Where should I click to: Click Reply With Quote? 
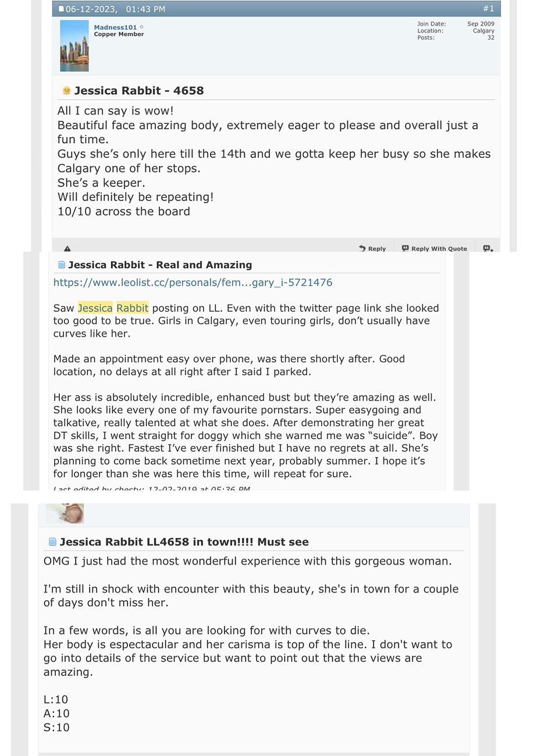tap(434, 248)
